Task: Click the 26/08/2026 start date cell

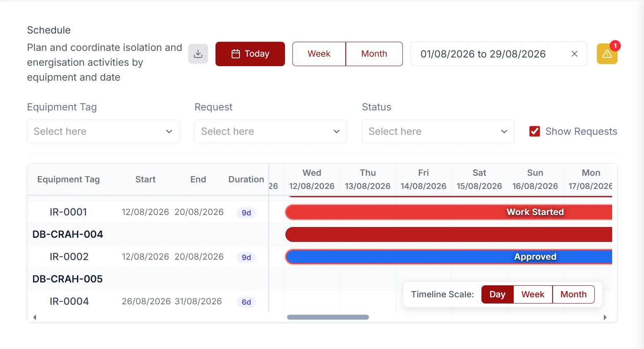Action: point(146,301)
